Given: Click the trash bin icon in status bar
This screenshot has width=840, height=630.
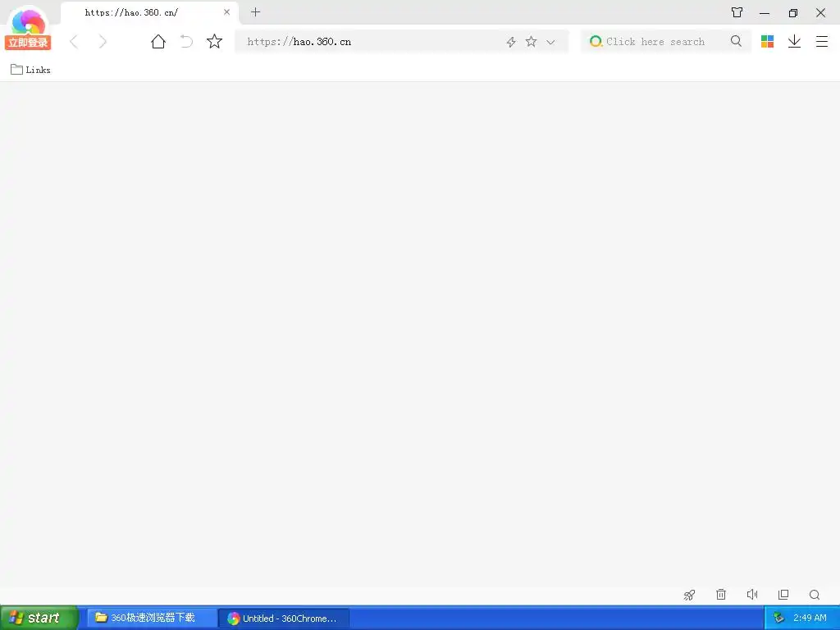Looking at the screenshot, I should pos(721,594).
